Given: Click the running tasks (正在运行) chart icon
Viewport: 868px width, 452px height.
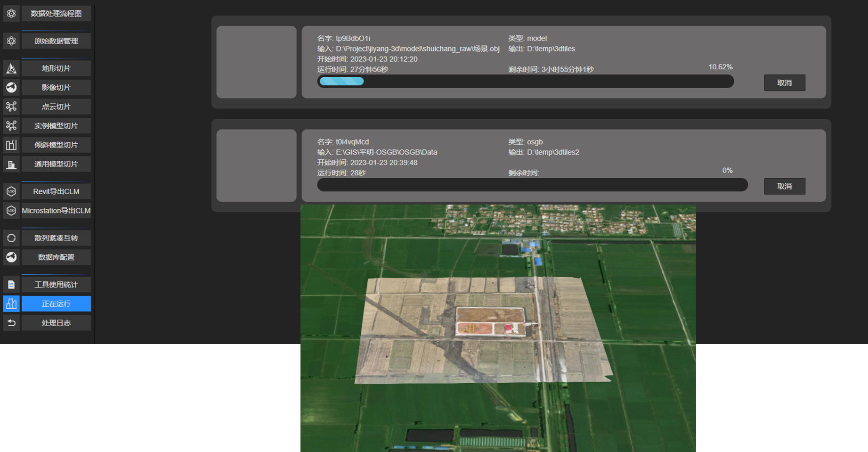Looking at the screenshot, I should 11,304.
